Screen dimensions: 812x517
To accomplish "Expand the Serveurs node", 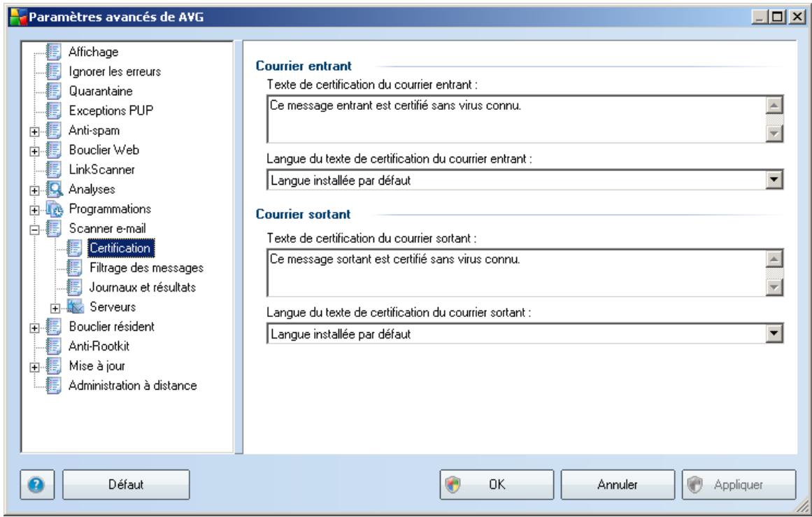I will click(55, 309).
